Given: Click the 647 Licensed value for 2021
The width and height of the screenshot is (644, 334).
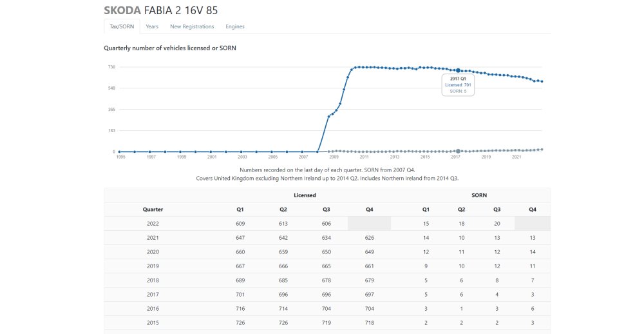Looking at the screenshot, I should tap(240, 238).
